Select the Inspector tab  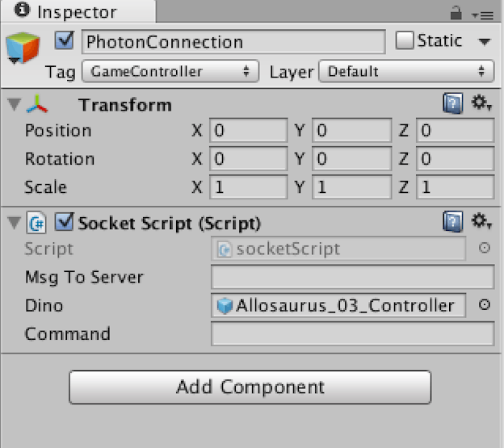click(78, 11)
